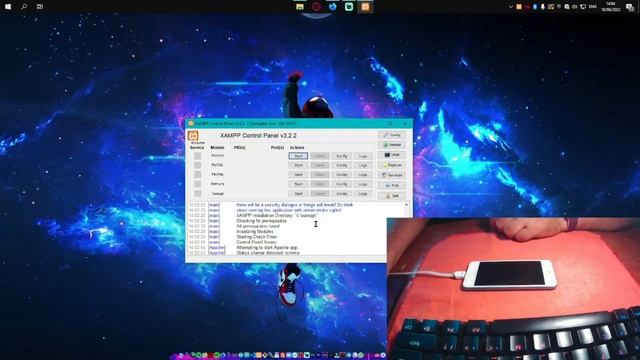Open the Windows Start menu

coord(8,7)
